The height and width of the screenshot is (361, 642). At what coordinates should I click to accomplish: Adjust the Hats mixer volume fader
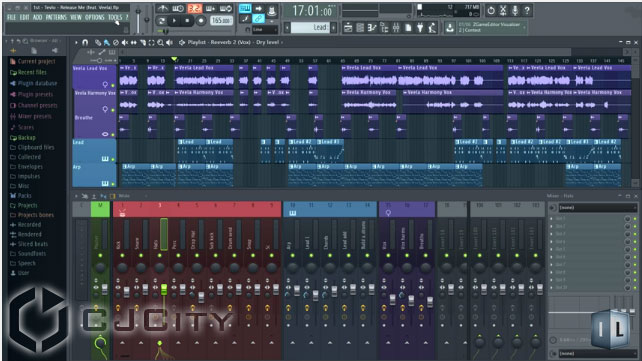(x=164, y=289)
